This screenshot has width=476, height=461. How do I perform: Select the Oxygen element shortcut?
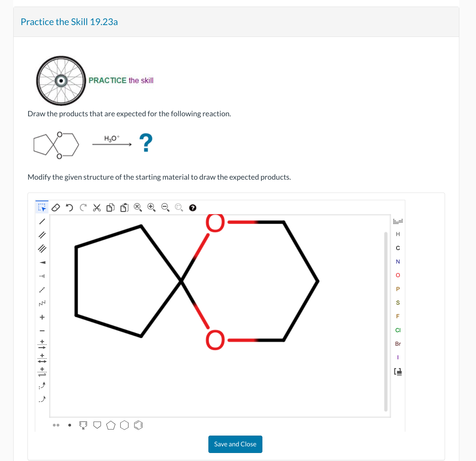tap(398, 275)
